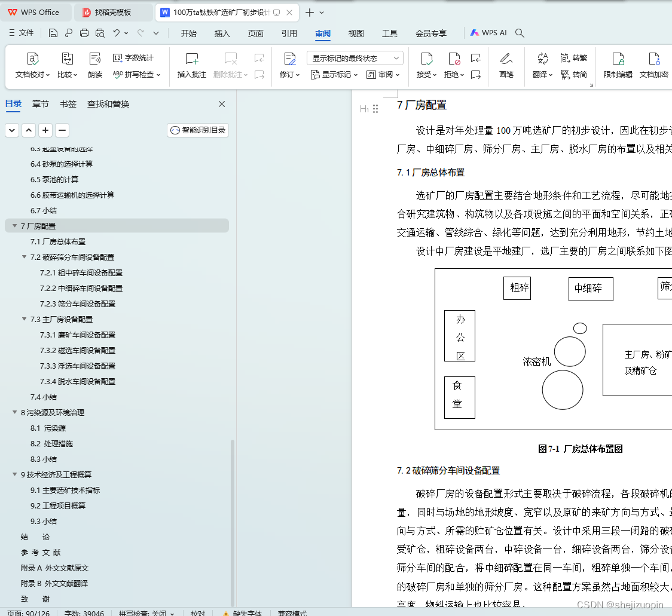The height and width of the screenshot is (616, 672).
Task: Close the navigation pane
Action: (222, 104)
